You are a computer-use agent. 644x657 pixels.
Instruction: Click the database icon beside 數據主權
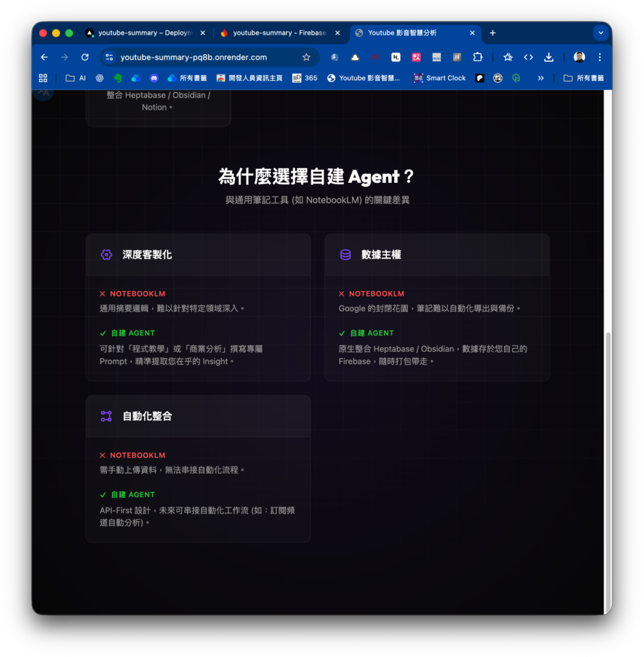[x=345, y=255]
